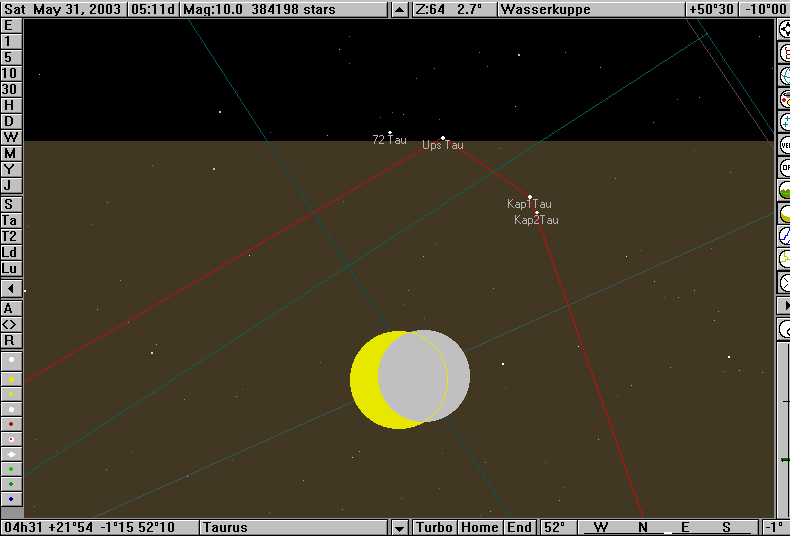Toggle the red dot object button
790x536 pixels.
pyautogui.click(x=11, y=423)
